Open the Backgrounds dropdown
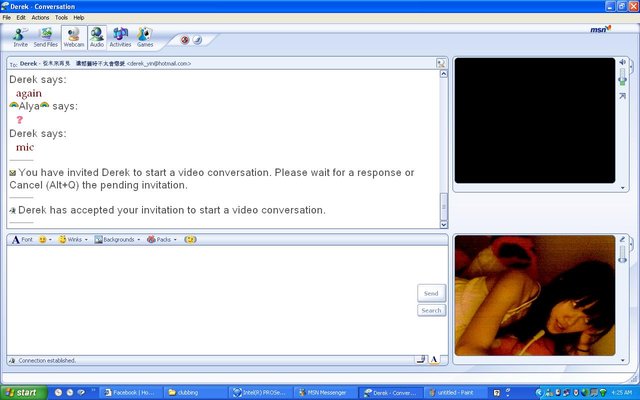 (118, 240)
